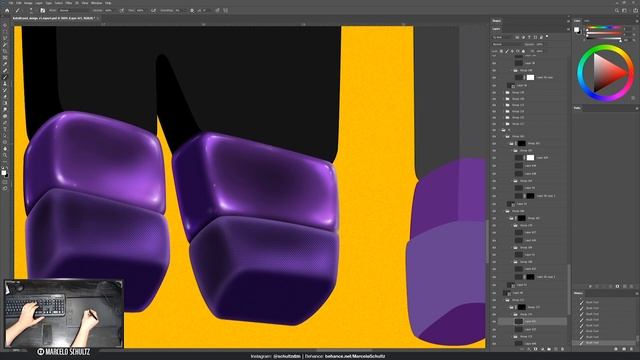Expand Group 116 in Layers panel
This screenshot has height=360, width=640.
[x=504, y=111]
